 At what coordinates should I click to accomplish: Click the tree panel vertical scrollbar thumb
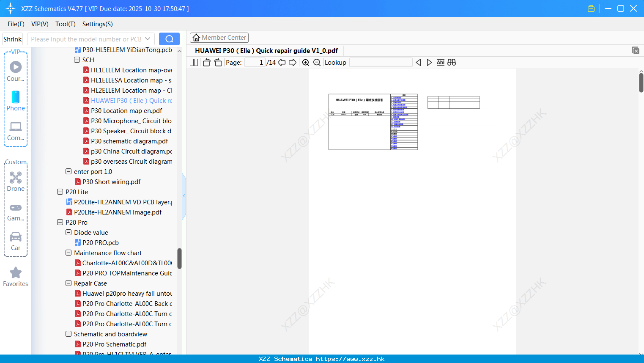point(179,258)
